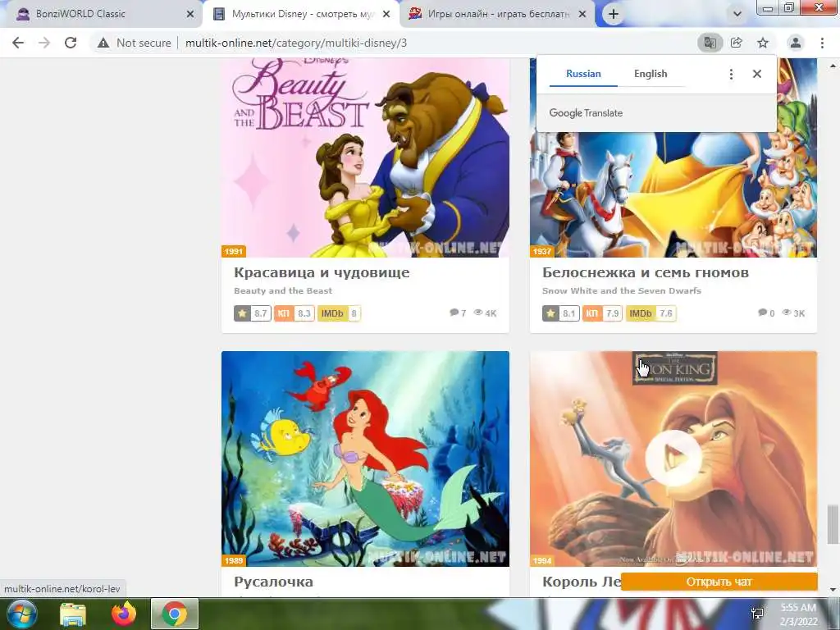840x630 pixels.
Task: Select the Мультики Disney tab
Action: point(301,14)
